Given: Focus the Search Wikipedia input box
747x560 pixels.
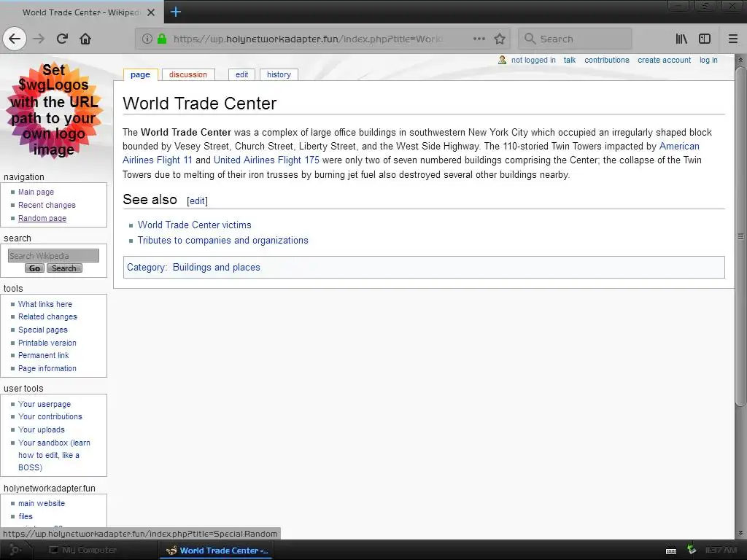Looking at the screenshot, I should [53, 256].
